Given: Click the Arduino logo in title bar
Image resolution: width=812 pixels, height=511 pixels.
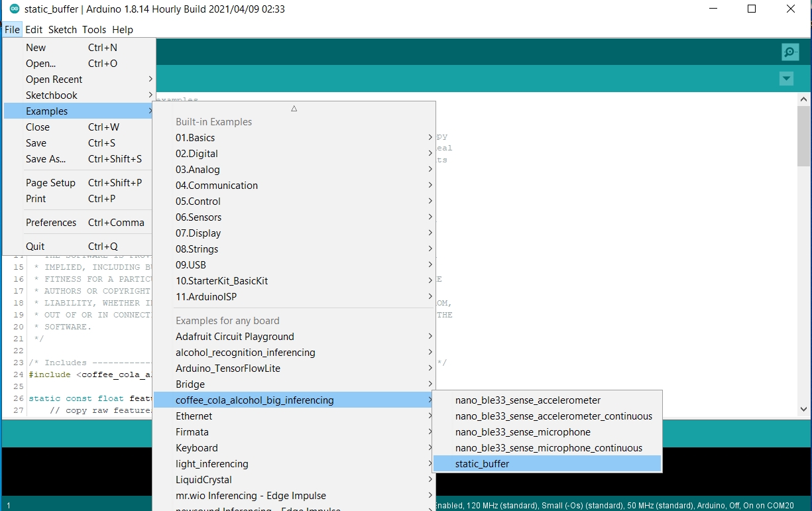Looking at the screenshot, I should [14, 9].
